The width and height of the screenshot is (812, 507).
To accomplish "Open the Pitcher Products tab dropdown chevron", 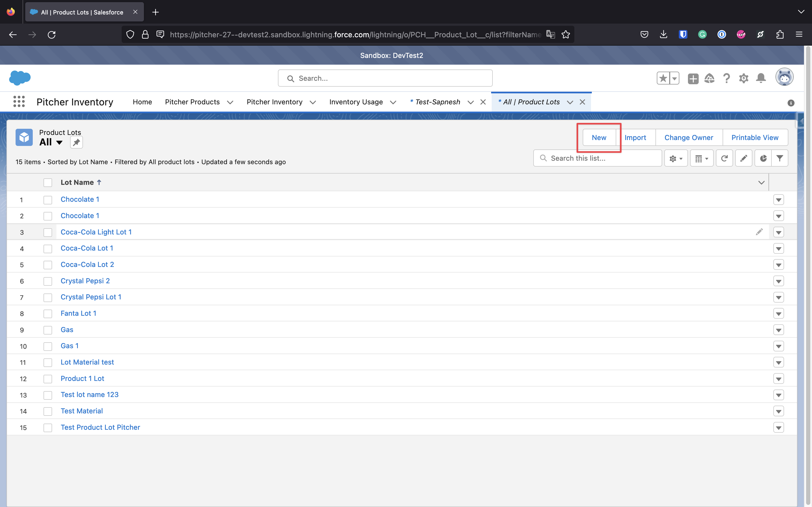I will (x=230, y=102).
